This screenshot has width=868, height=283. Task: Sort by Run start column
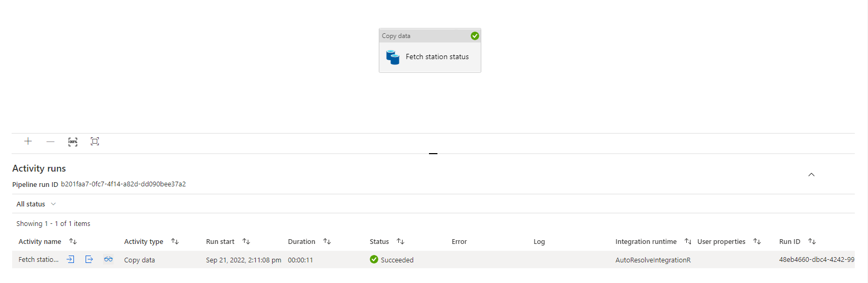[246, 241]
